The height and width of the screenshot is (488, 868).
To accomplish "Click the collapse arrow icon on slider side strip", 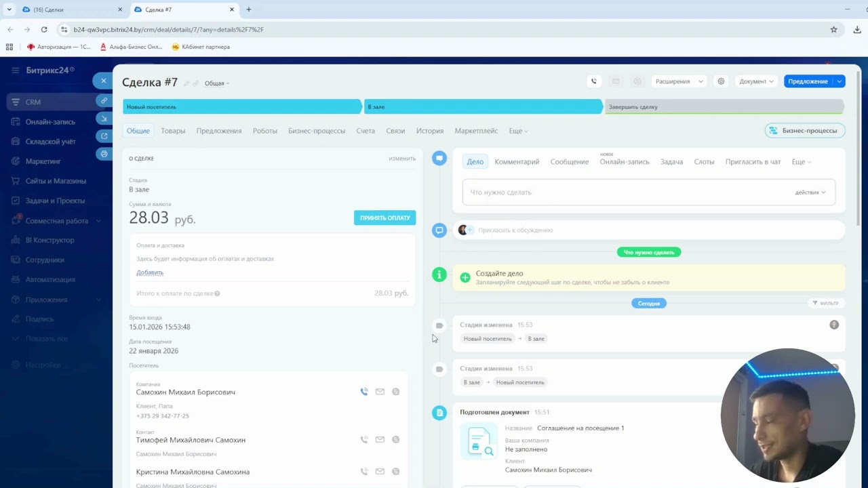I will (104, 118).
